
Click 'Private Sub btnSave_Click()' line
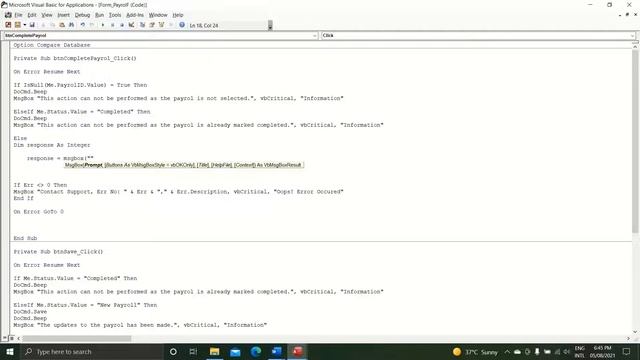[x=58, y=251]
